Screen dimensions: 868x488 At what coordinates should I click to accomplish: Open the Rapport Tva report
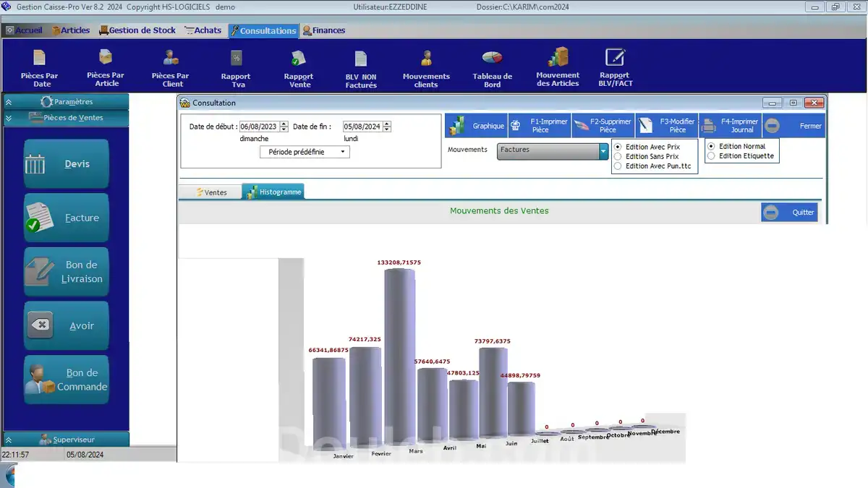[x=235, y=67]
